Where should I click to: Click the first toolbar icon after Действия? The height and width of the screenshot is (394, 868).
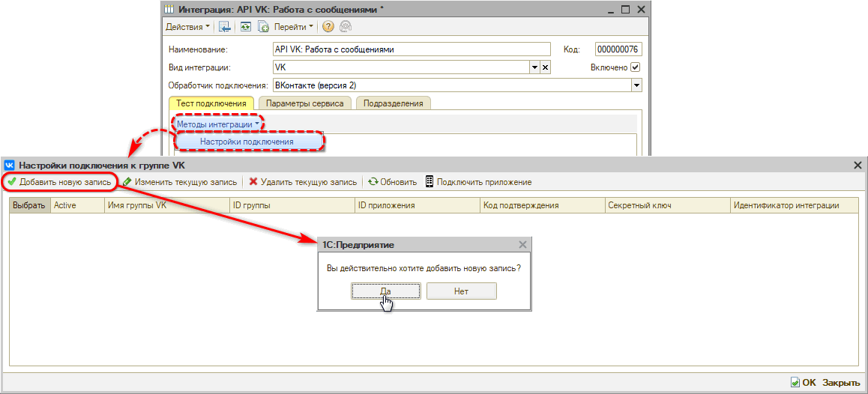[x=224, y=27]
